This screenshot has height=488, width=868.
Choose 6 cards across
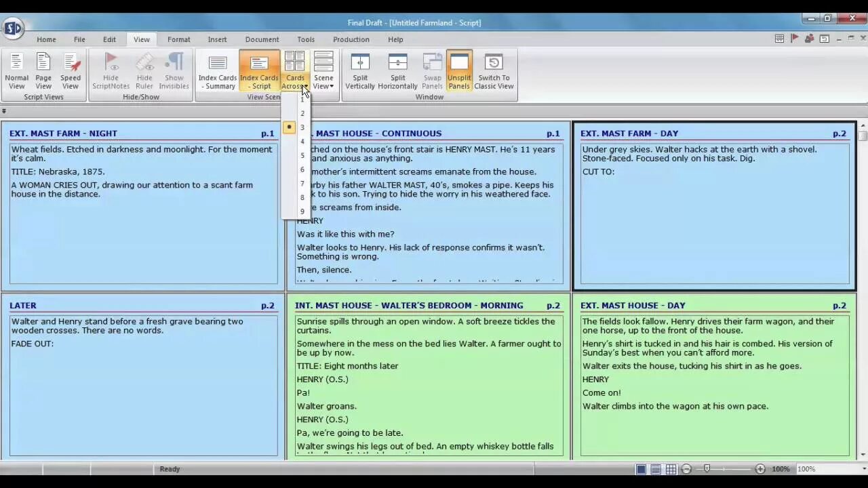tap(302, 169)
